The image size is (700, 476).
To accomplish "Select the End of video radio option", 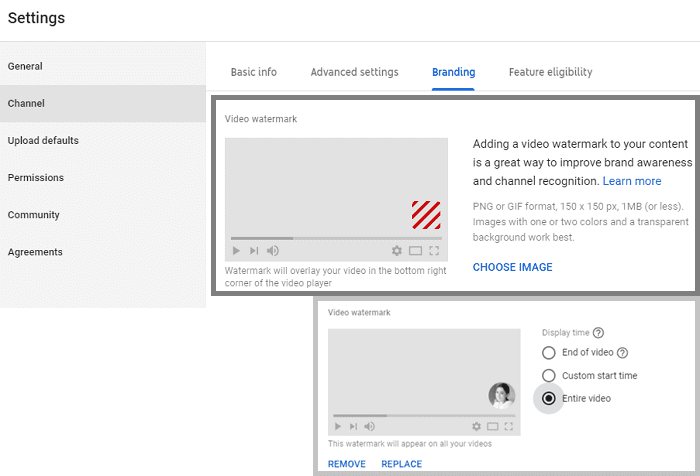I will (548, 353).
